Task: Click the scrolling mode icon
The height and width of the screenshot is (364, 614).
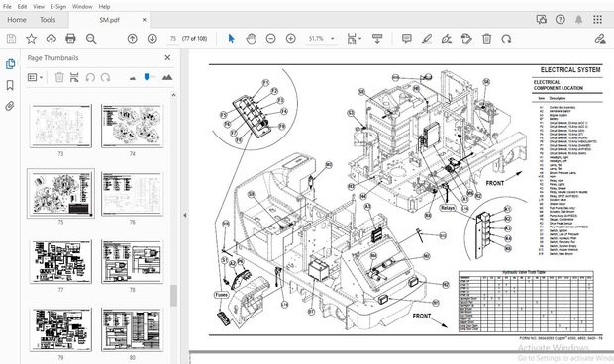Action: pos(377,39)
